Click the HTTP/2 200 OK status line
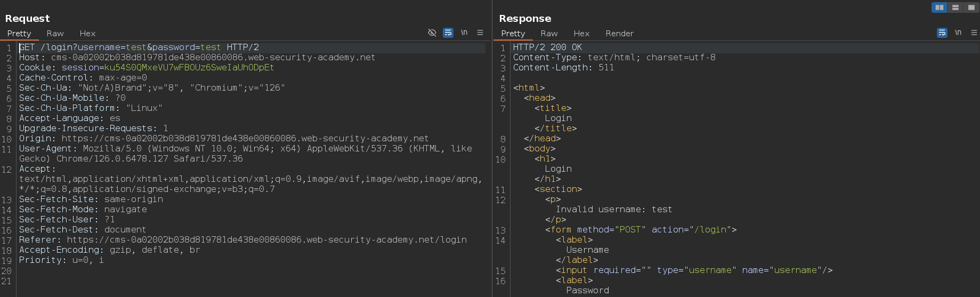The image size is (980, 297). (x=548, y=47)
